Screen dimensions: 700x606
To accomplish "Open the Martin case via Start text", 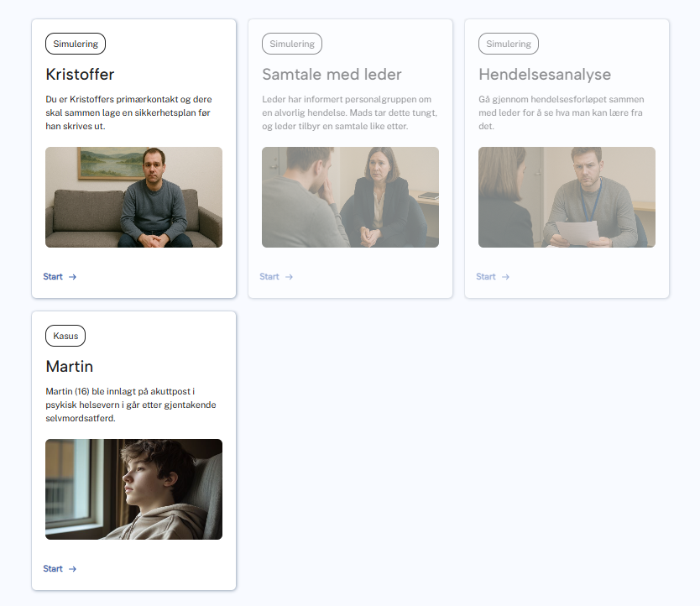I will pyautogui.click(x=53, y=569).
